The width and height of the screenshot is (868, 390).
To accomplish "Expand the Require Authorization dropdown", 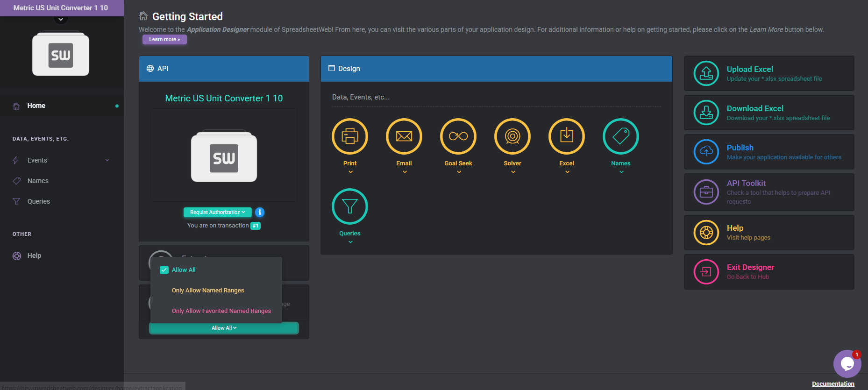I will [x=217, y=212].
